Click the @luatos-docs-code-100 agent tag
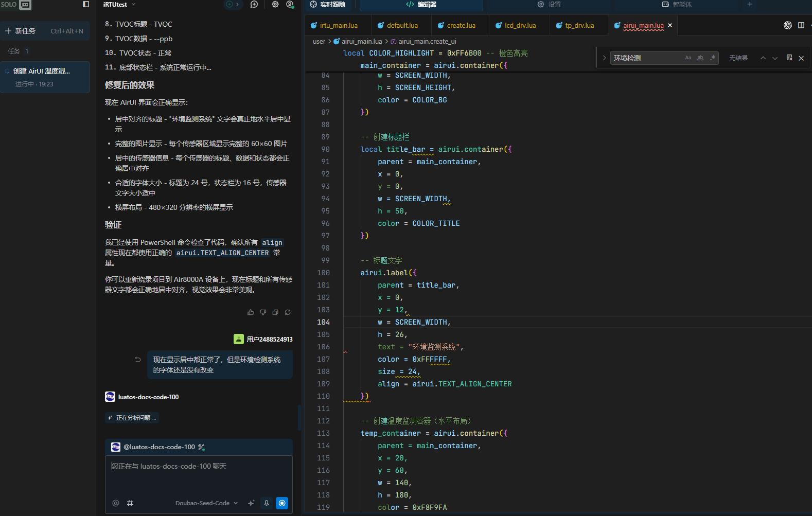The image size is (812, 516). pos(159,447)
